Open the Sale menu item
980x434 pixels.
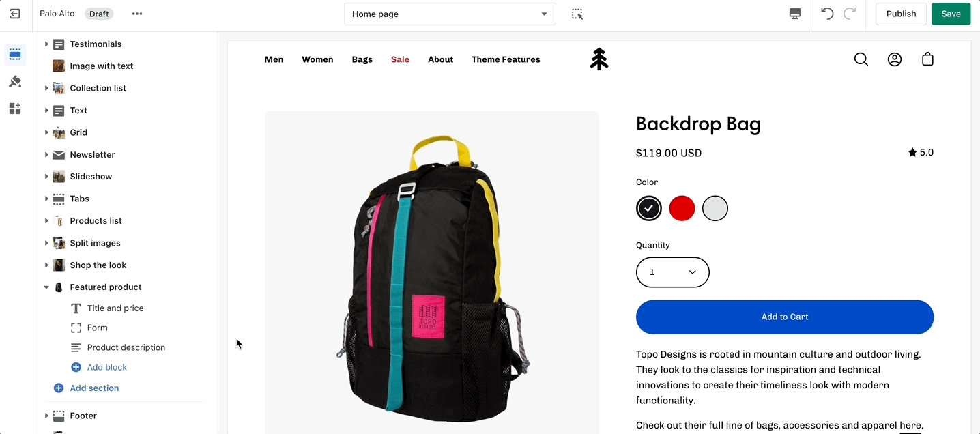pyautogui.click(x=400, y=59)
